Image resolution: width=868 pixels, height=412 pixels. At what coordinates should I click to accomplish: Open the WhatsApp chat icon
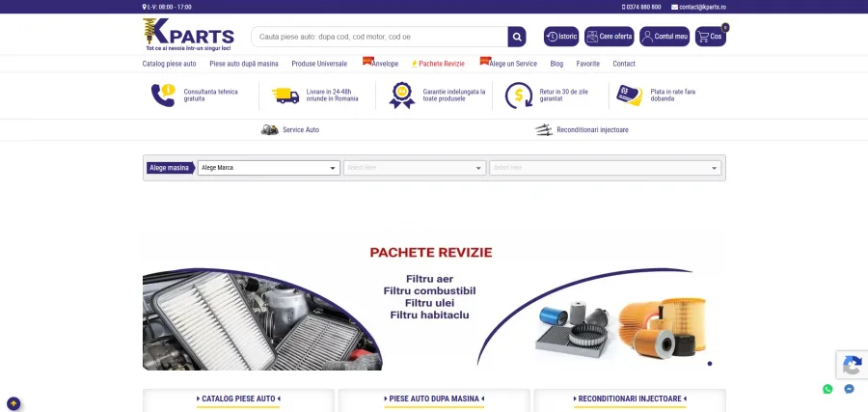[827, 389]
